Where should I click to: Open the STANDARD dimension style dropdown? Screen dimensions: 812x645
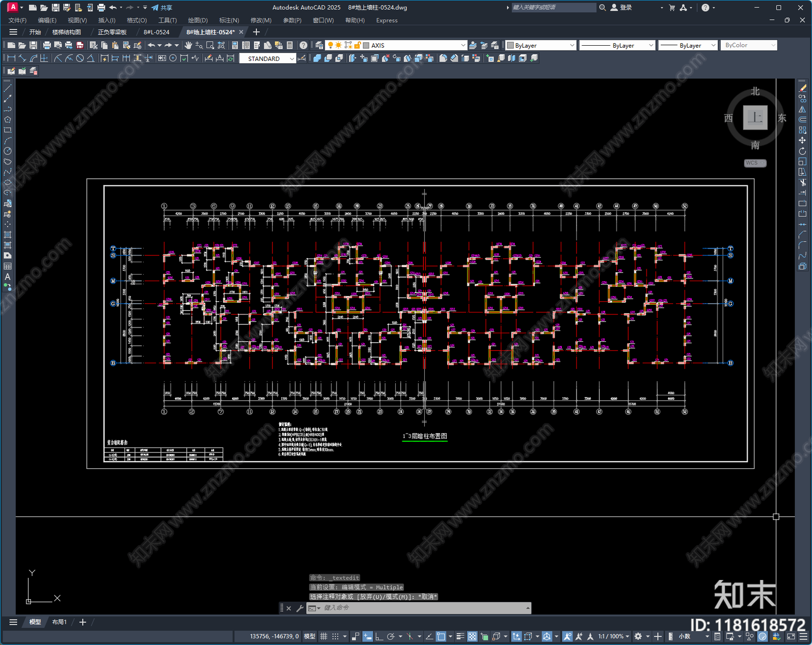(292, 58)
